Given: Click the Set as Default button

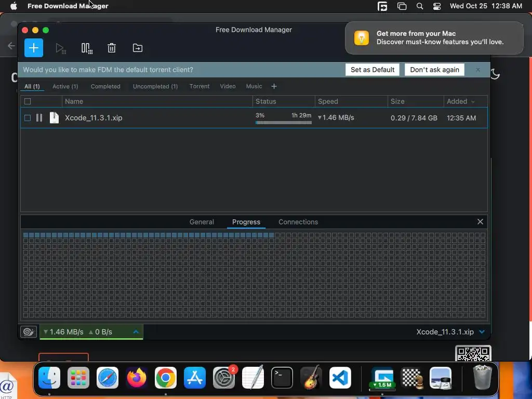Looking at the screenshot, I should 373,70.
